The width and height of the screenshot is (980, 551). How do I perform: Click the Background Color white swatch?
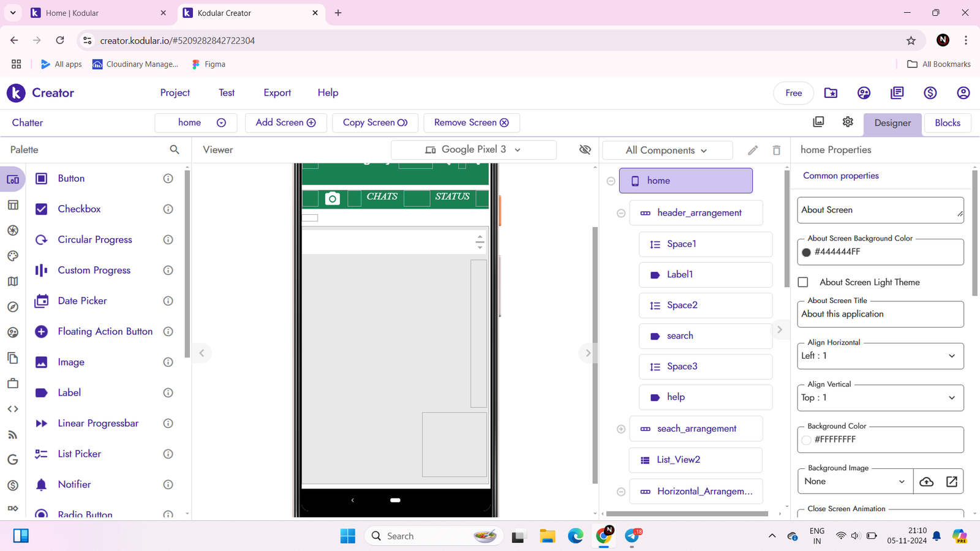pyautogui.click(x=806, y=440)
